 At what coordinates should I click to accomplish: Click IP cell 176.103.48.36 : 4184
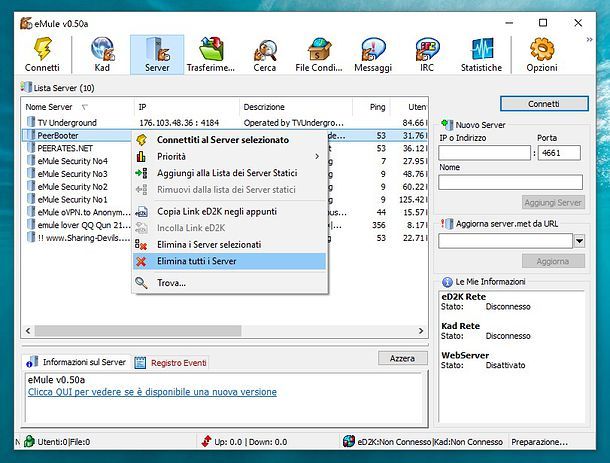coord(179,123)
